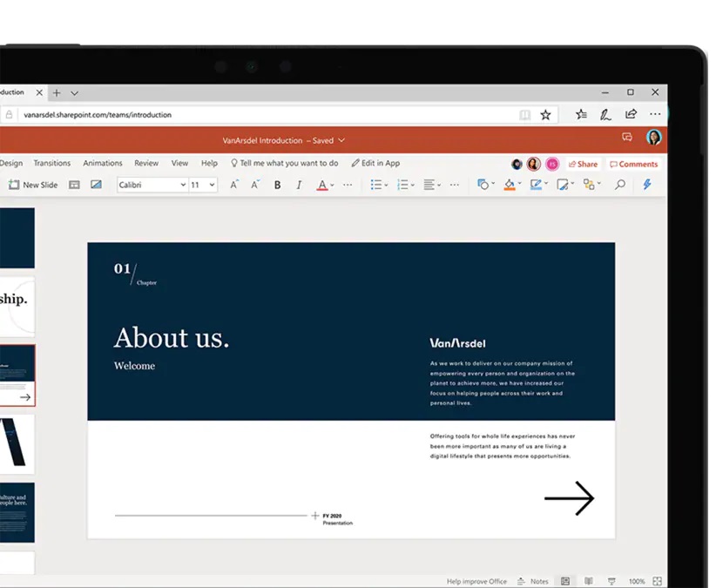Apply the orange shape fill color
This screenshot has height=588, width=723.
tap(509, 185)
